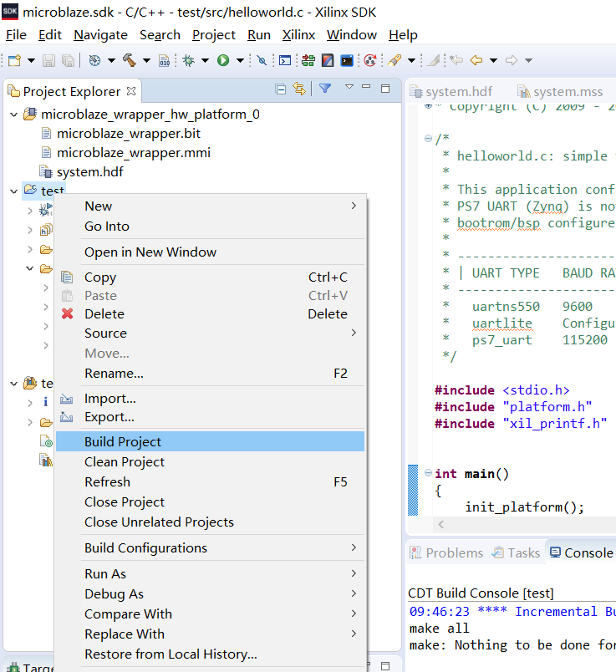Screen dimensions: 616x672
Task: Collapse the microblaze_wrapper_hw_platform_0 tree node
Action: 14,115
